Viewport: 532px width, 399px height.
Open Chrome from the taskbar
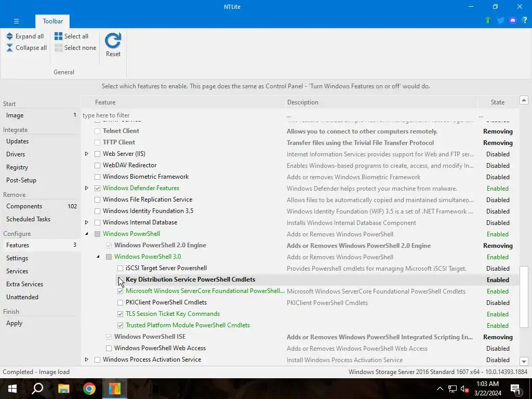[x=89, y=389]
